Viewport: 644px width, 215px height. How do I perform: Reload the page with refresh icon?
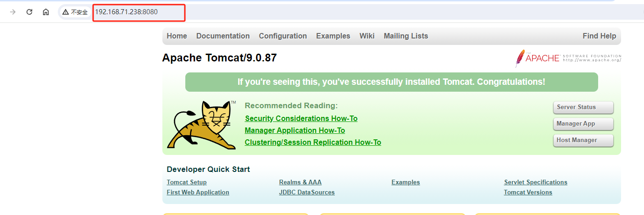[29, 12]
